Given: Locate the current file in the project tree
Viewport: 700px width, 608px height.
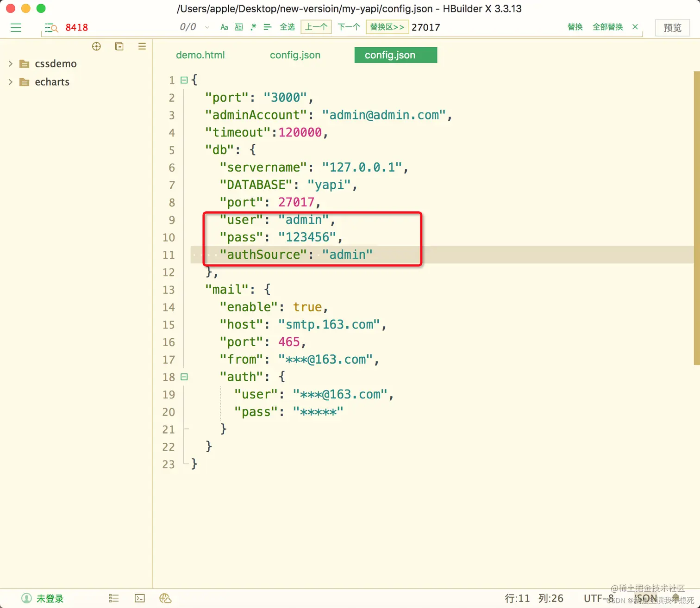Looking at the screenshot, I should click(96, 46).
